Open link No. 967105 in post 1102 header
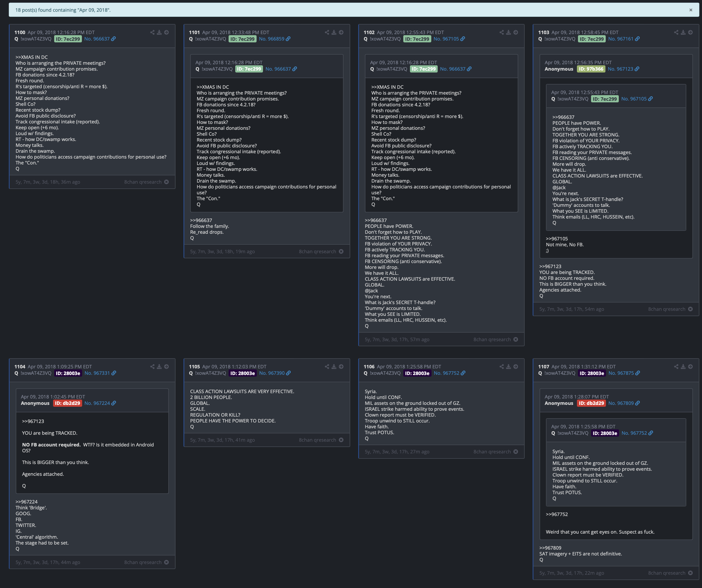Screen dimensions: 702x588 (x=449, y=39)
